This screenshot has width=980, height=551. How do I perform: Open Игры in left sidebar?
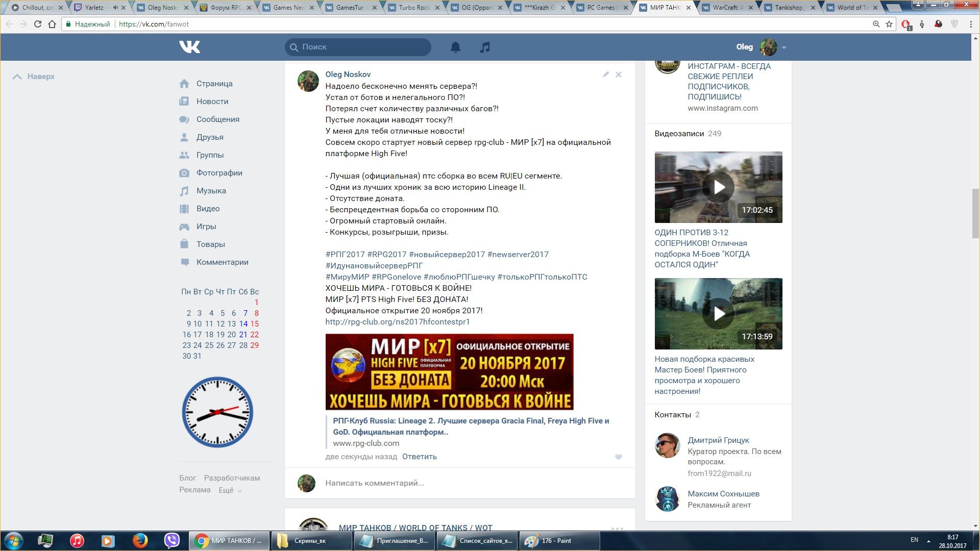coord(206,227)
